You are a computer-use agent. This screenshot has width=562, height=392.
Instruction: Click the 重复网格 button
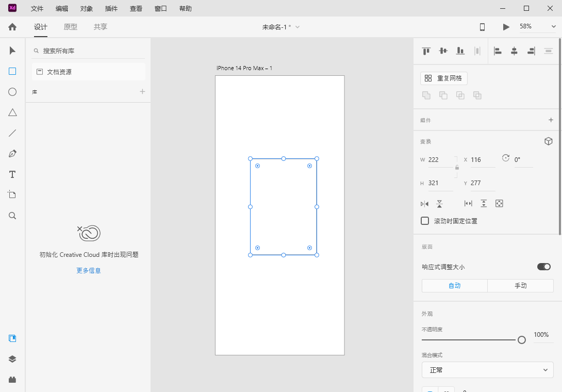point(444,78)
